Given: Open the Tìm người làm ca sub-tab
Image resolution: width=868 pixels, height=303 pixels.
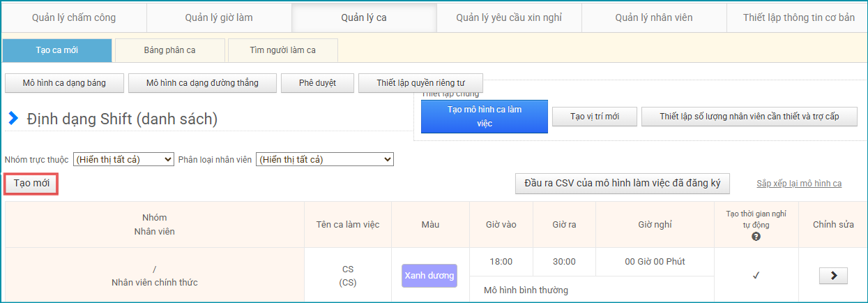Looking at the screenshot, I should coord(282,50).
